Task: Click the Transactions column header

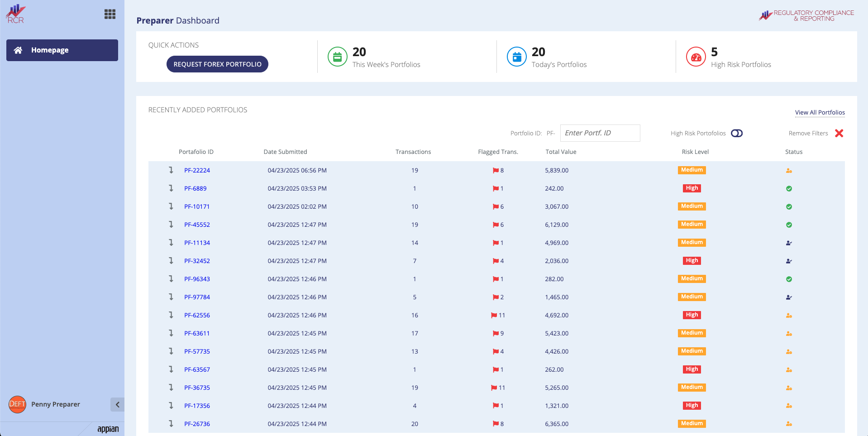Action: pyautogui.click(x=413, y=152)
